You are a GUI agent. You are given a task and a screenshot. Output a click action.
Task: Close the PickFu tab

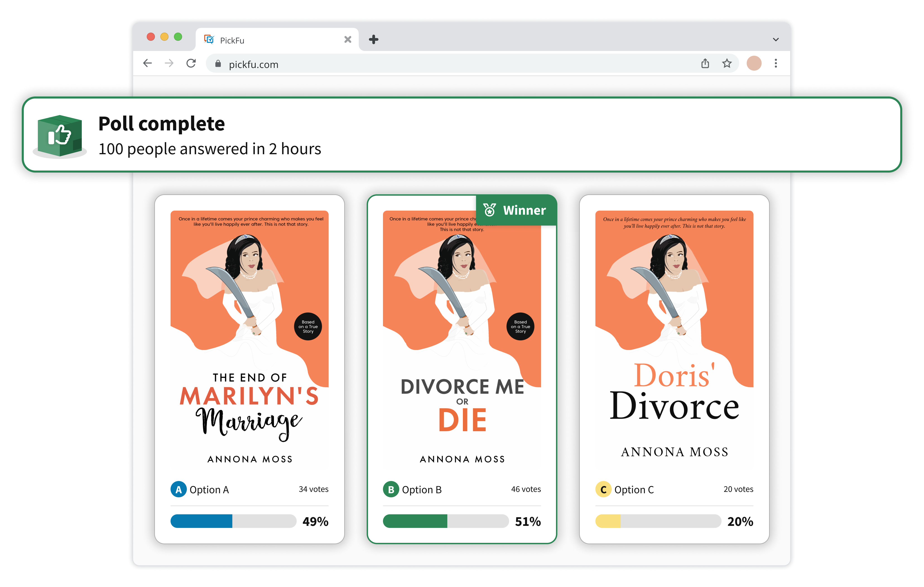(x=348, y=39)
